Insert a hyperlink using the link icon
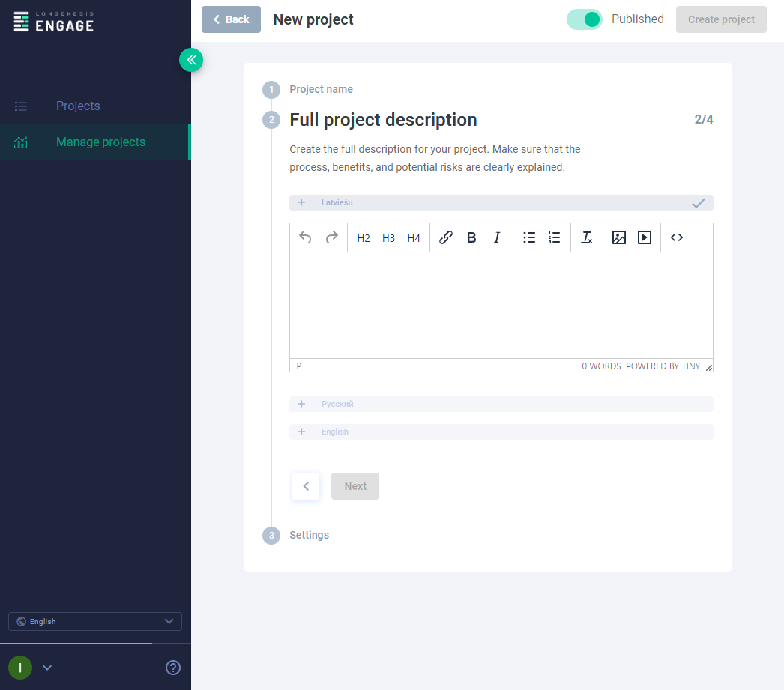This screenshot has width=784, height=690. point(446,237)
